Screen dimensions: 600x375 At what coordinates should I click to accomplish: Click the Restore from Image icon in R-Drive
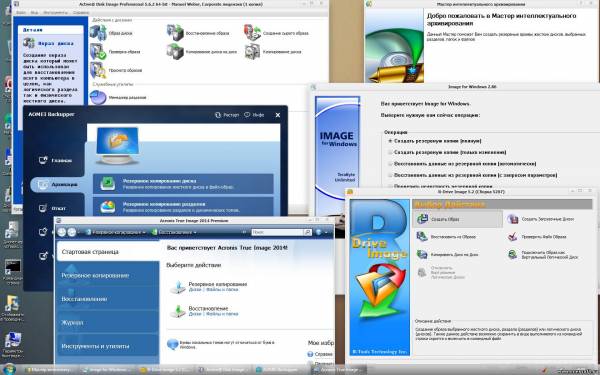(x=422, y=236)
